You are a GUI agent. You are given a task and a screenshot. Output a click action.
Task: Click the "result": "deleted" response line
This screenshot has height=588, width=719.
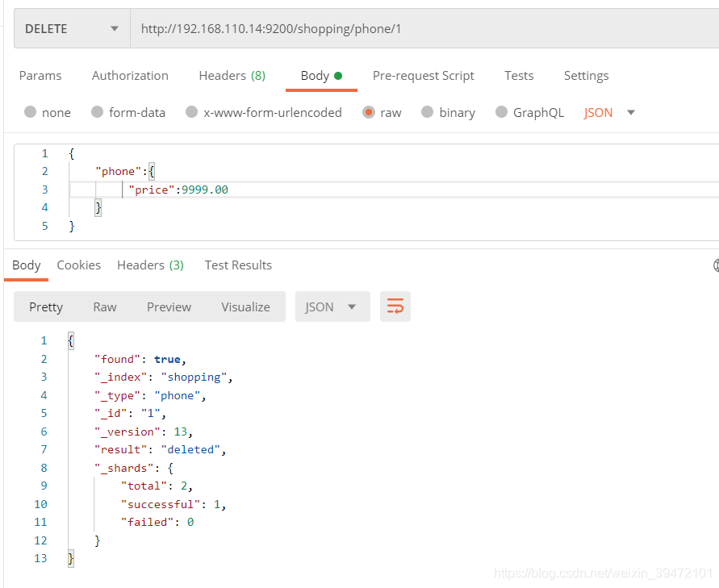coord(161,449)
